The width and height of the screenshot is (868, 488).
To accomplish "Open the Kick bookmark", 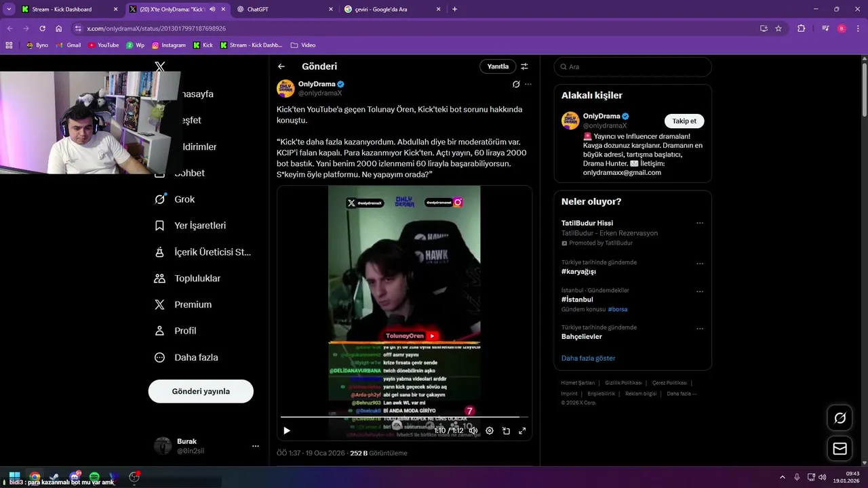I will point(203,45).
